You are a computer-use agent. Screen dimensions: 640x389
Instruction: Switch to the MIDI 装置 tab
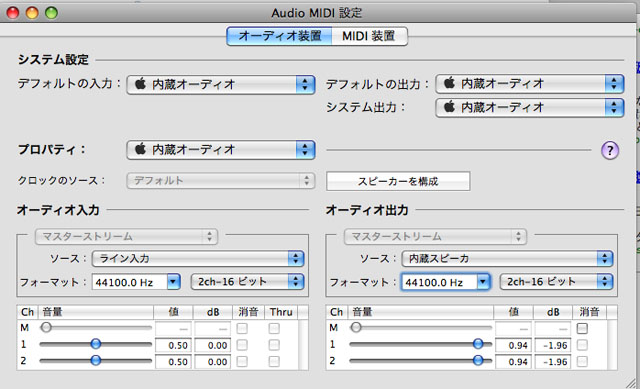(369, 36)
